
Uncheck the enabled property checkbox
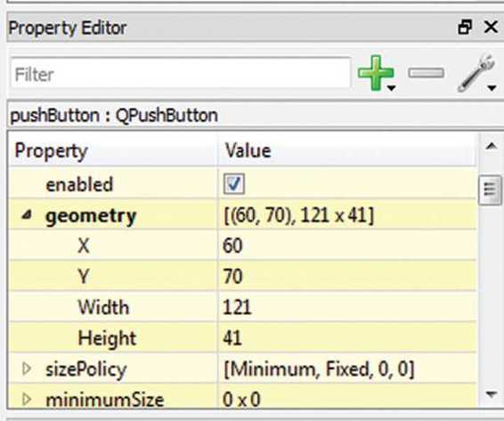point(233,184)
